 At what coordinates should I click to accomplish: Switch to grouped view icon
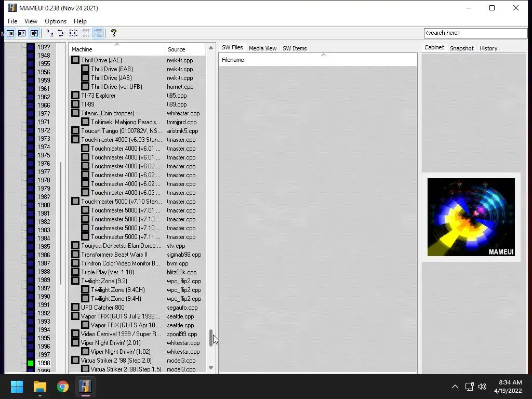[98, 33]
